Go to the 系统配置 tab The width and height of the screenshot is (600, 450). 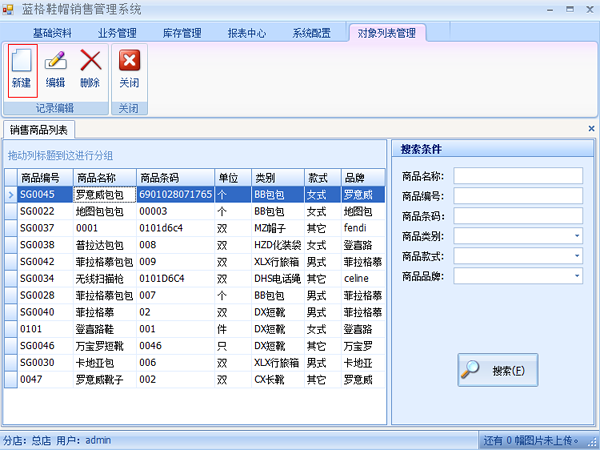312,33
